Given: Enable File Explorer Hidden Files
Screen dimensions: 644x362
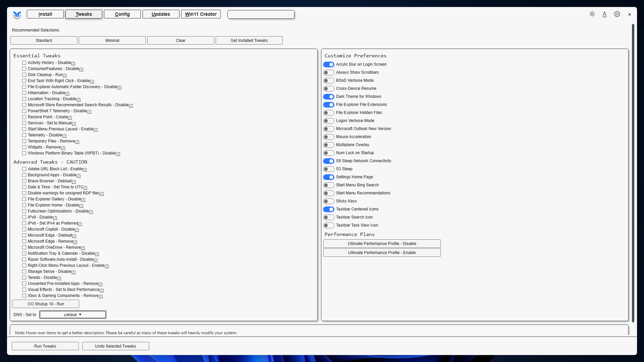Looking at the screenshot, I should tap(329, 113).
